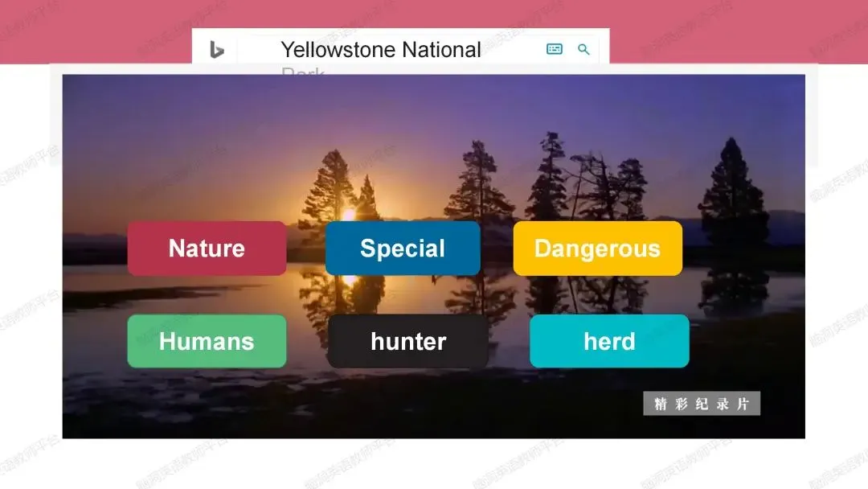Open the on-screen keyboard icon in search bar
The width and height of the screenshot is (868, 489).
554,49
